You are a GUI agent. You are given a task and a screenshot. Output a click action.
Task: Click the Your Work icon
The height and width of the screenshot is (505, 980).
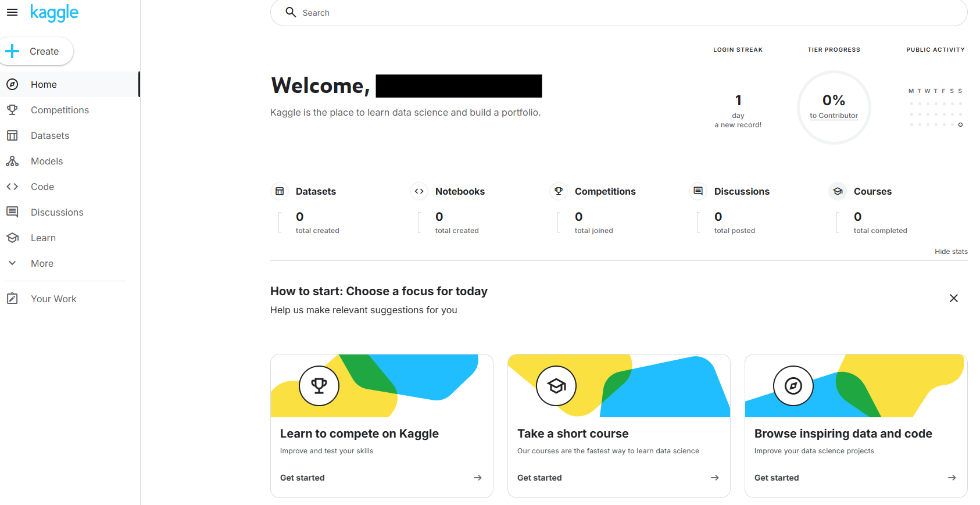12,299
